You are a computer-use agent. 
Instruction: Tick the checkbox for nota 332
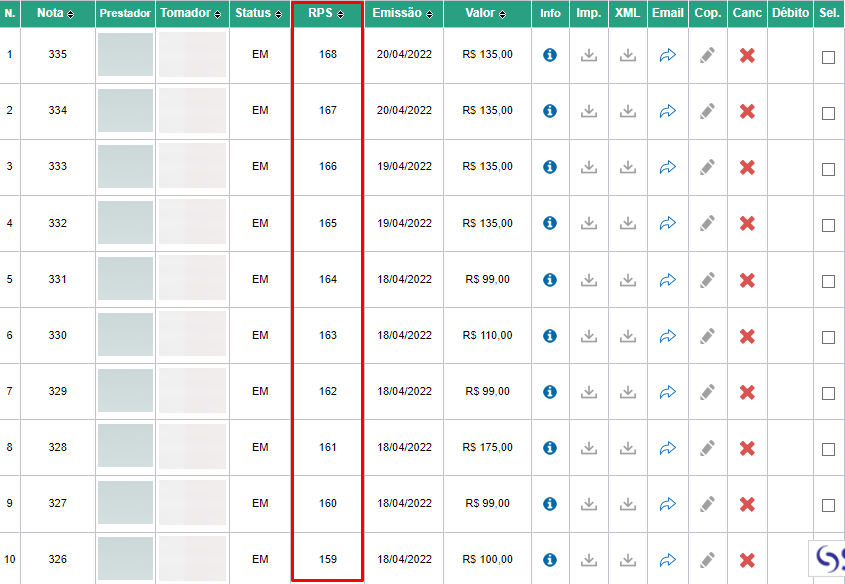[828, 225]
